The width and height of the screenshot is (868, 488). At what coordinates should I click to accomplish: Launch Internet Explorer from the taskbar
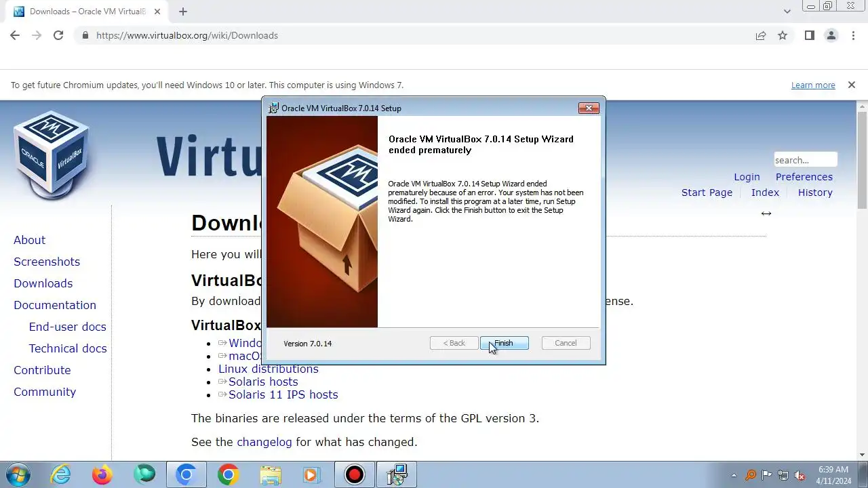(61, 474)
